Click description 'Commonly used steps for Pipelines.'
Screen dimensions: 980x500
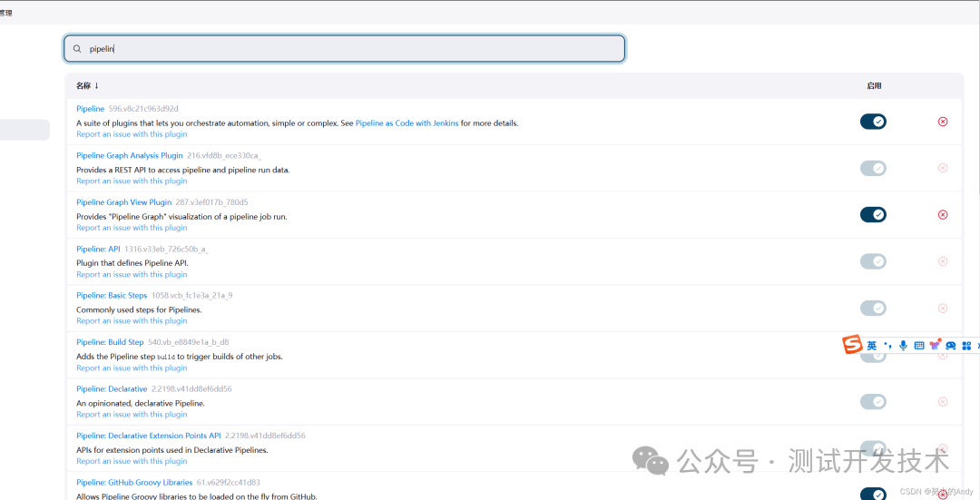click(140, 309)
